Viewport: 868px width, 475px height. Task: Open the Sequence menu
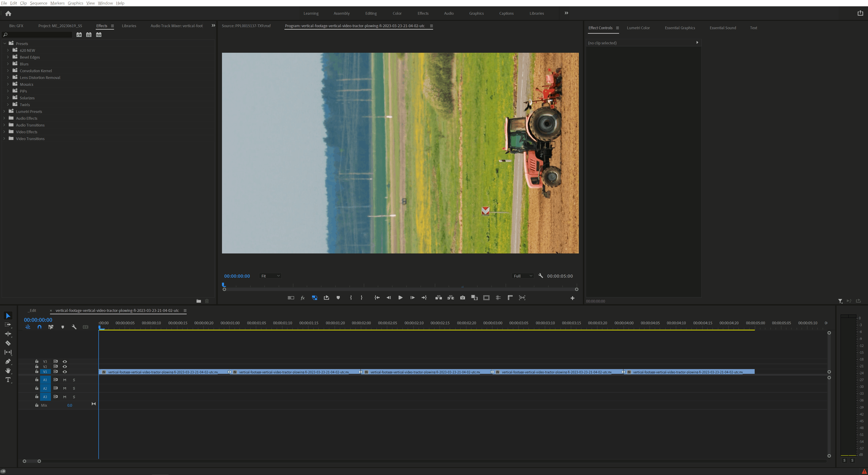point(38,3)
